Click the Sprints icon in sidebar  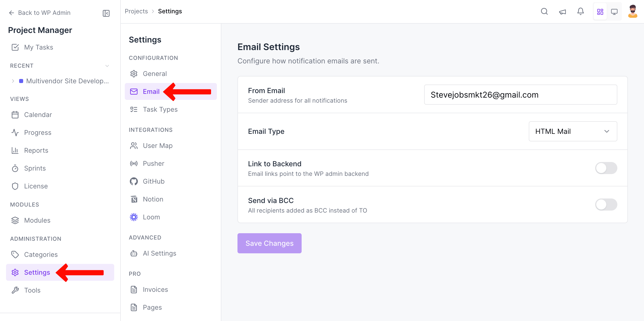tap(15, 168)
